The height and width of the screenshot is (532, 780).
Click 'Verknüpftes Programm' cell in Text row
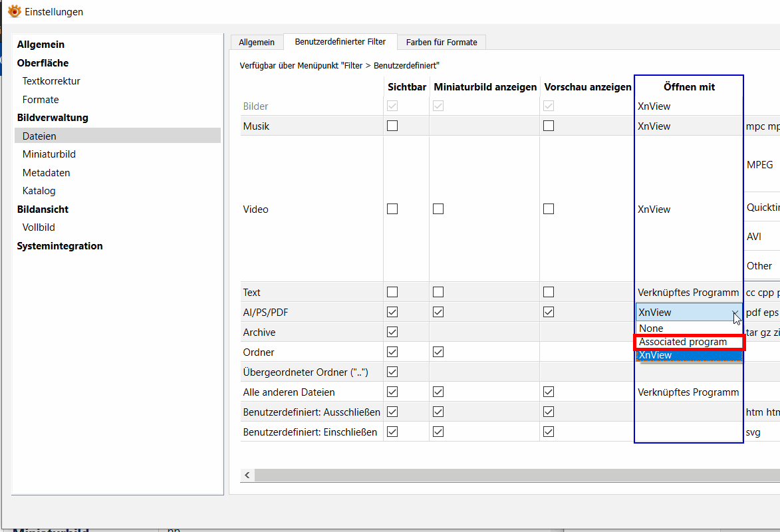[688, 293]
